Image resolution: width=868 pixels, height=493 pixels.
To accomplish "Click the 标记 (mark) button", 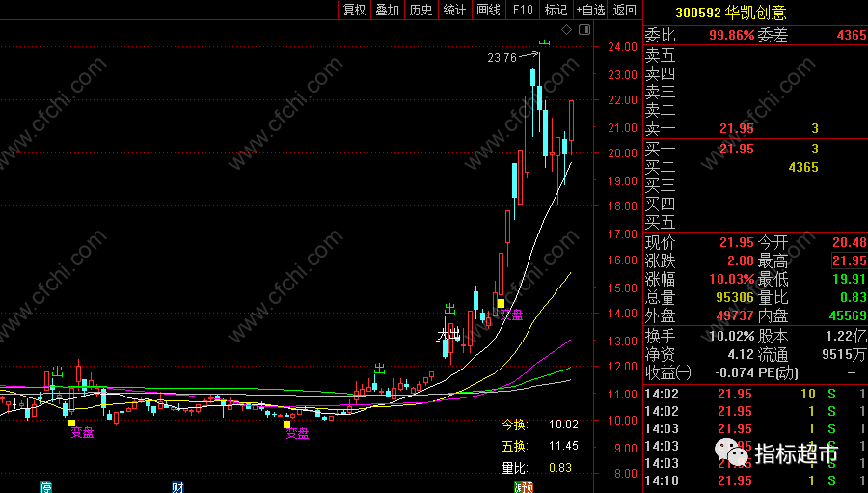I will [556, 10].
